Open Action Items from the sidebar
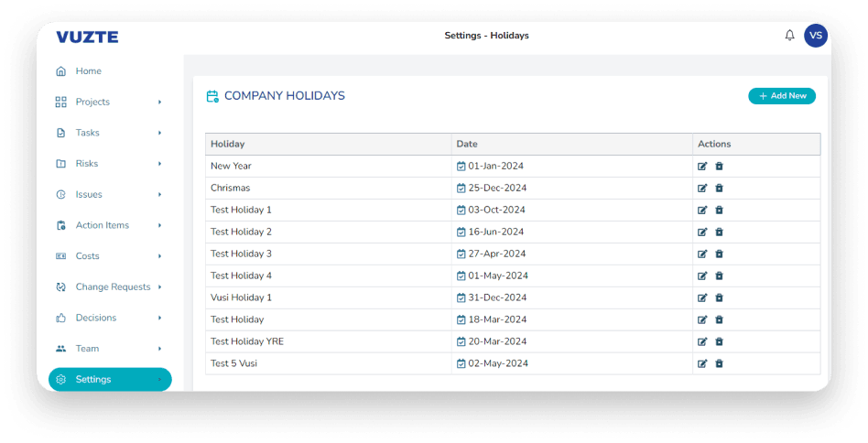 click(102, 225)
